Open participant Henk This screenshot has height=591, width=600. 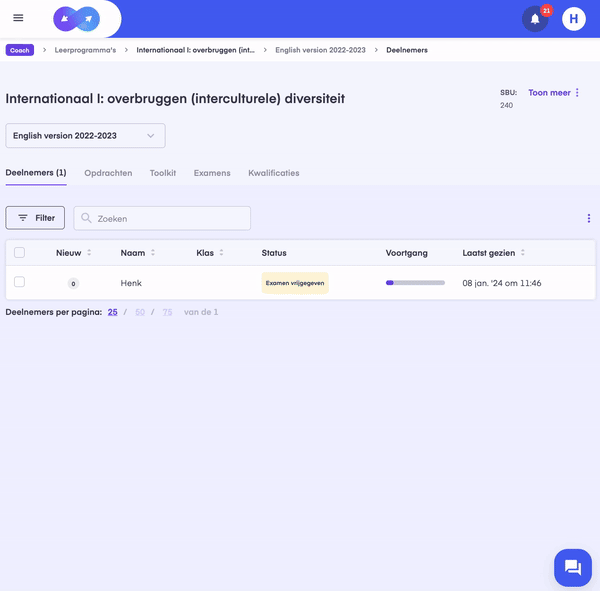131,283
